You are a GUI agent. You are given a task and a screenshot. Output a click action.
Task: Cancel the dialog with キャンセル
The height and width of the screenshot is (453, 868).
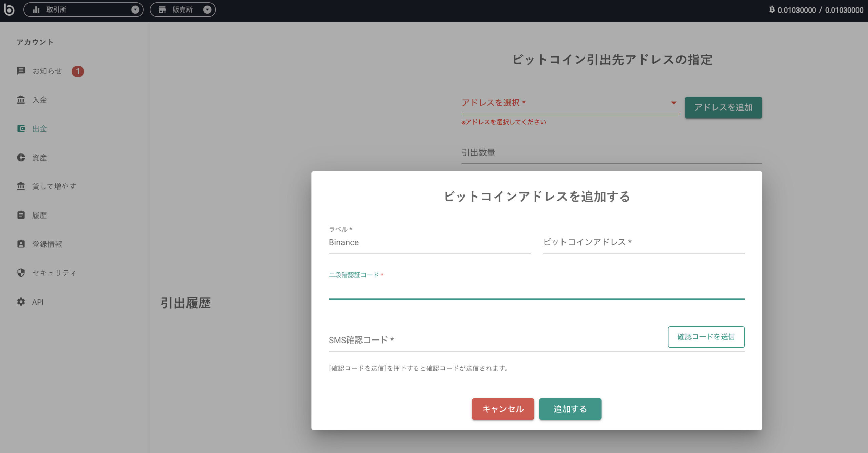tap(503, 409)
